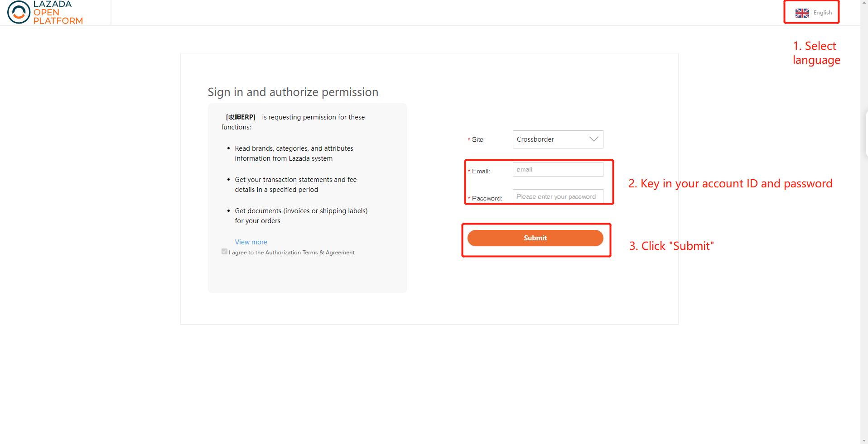Click the UK flag language icon

point(802,13)
